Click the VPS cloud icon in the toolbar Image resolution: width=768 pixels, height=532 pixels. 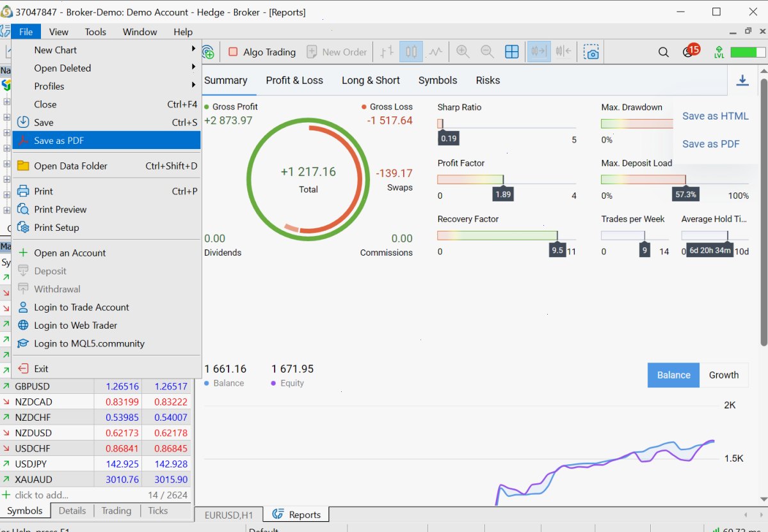click(208, 52)
